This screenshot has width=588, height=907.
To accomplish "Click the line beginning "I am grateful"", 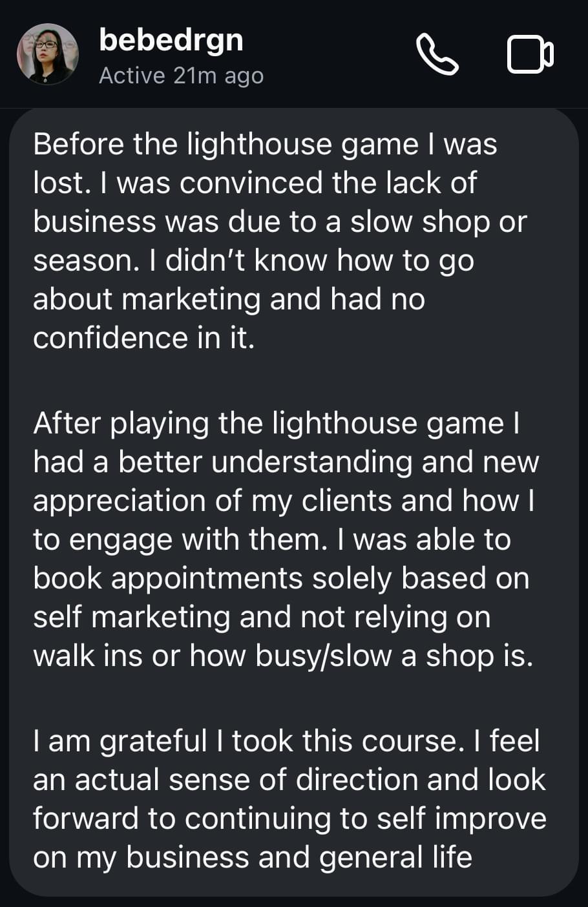I will [x=286, y=741].
